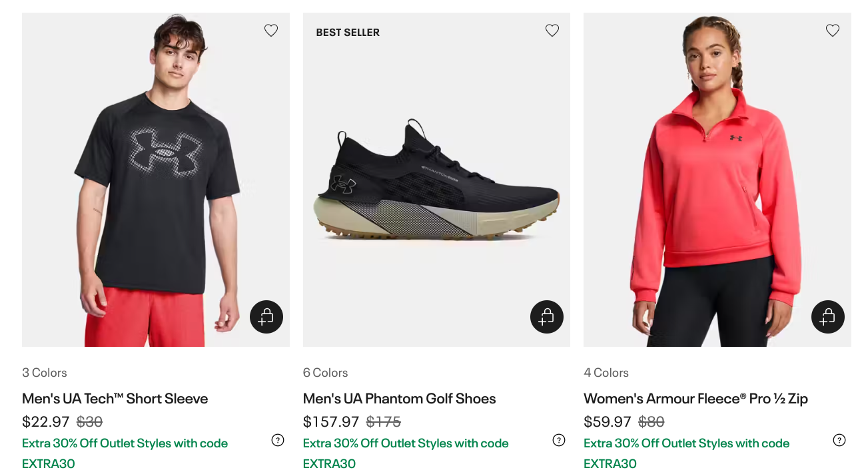Quick add Phantom Golf Shoes to bag
The width and height of the screenshot is (868, 476).
point(547,317)
